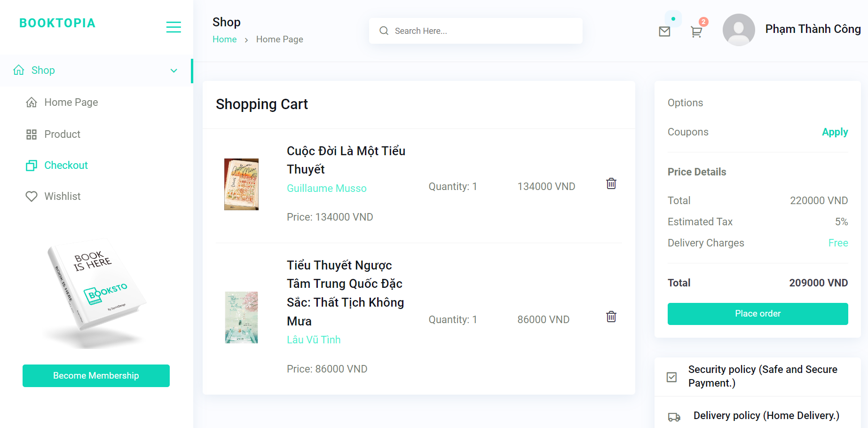Open the shopping cart icon with badge 2

[x=696, y=31]
